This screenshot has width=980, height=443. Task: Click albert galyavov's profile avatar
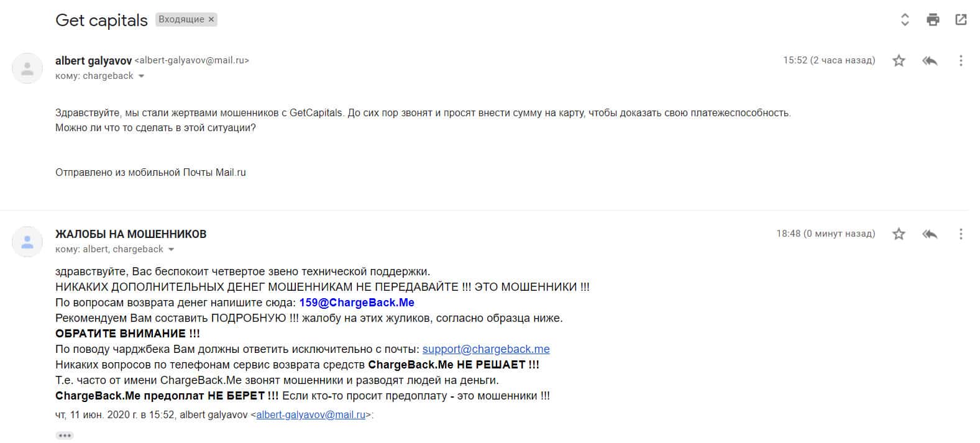27,68
